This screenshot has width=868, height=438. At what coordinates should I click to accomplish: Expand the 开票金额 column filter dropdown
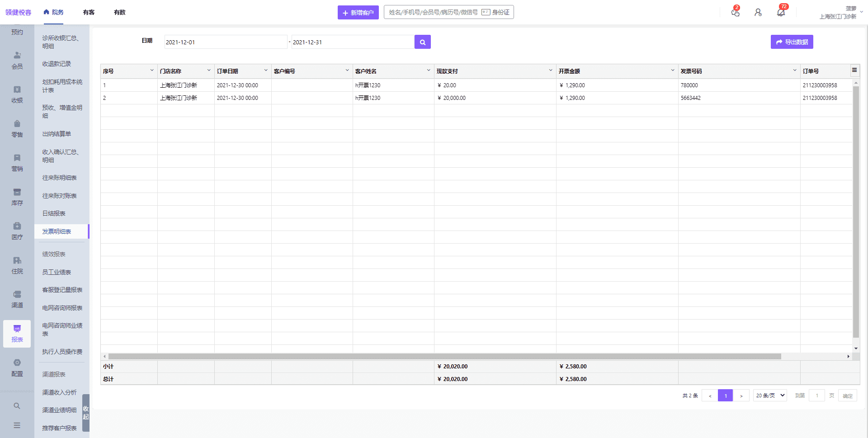point(673,71)
